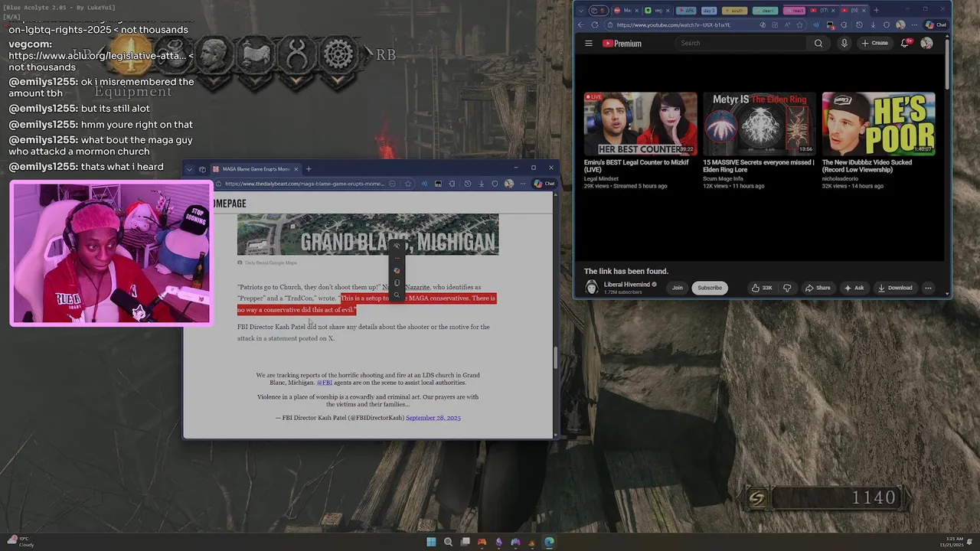Open the weather widget on taskbar
The width and height of the screenshot is (980, 551).
21,542
